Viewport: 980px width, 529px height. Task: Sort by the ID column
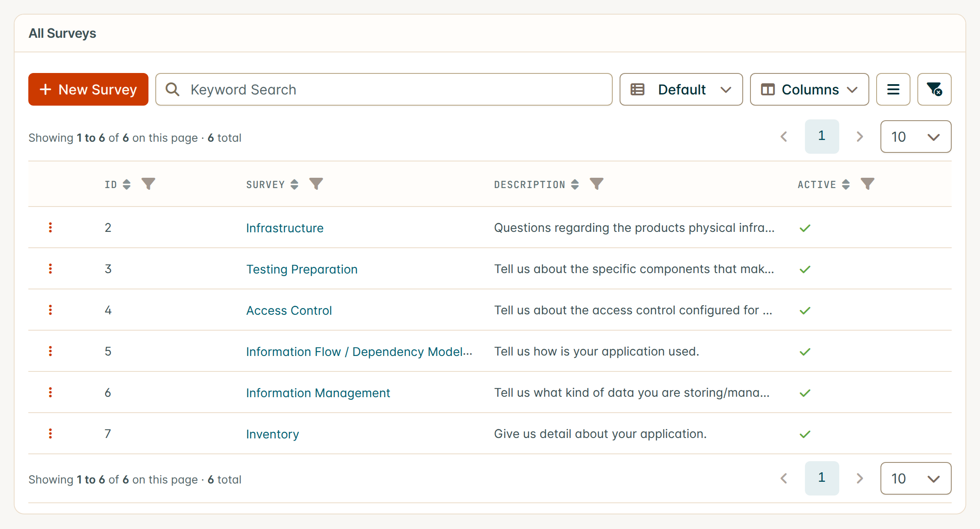tap(127, 185)
